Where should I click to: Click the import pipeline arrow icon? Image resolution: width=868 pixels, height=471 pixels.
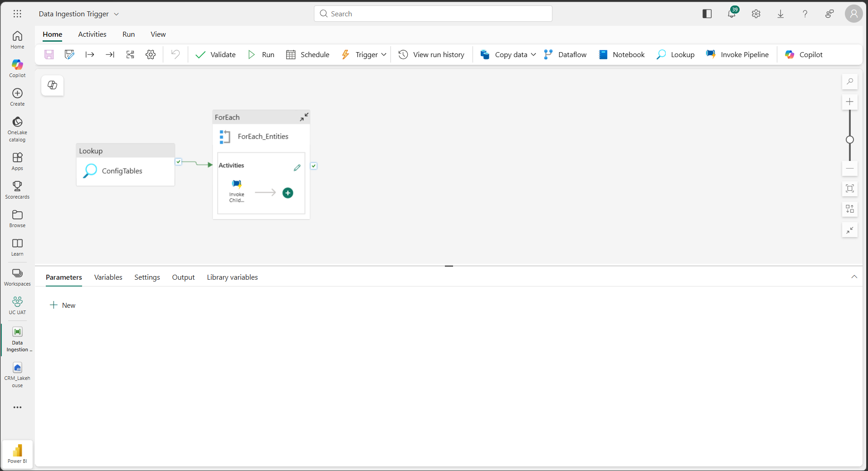pyautogui.click(x=110, y=54)
